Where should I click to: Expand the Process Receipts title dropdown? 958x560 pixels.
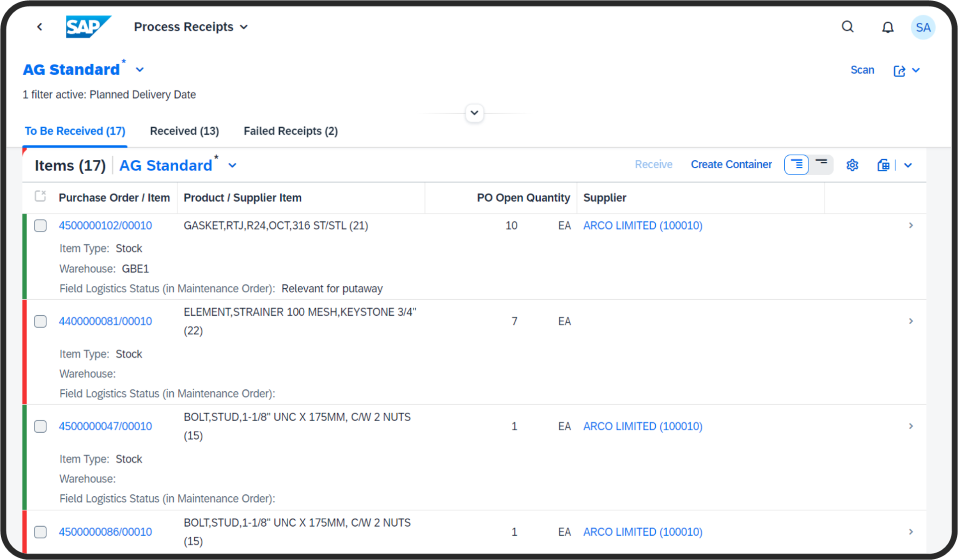click(244, 27)
